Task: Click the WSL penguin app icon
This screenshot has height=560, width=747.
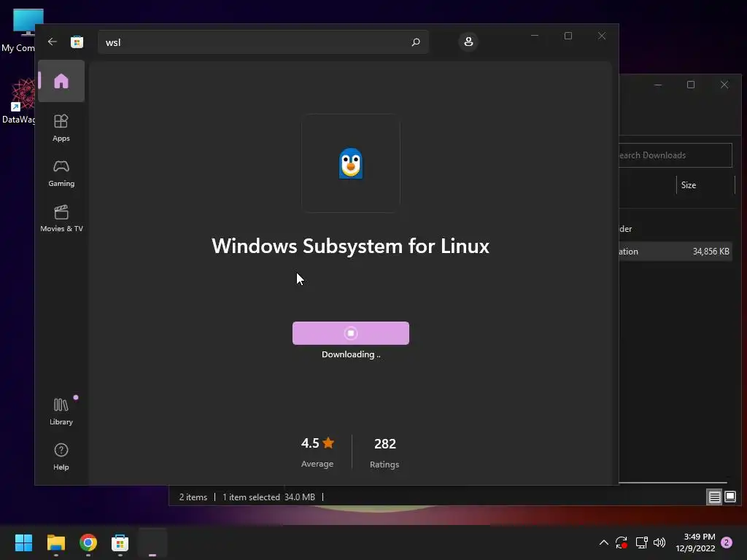Action: (351, 163)
